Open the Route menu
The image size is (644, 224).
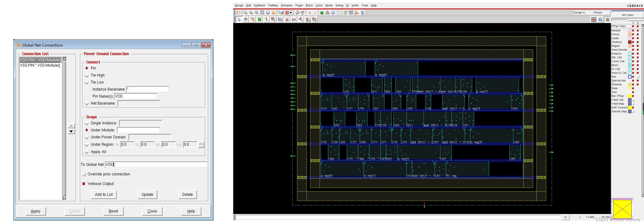pos(329,5)
